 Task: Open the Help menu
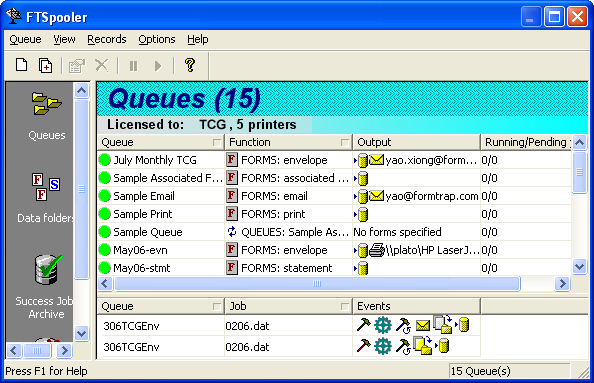tap(198, 39)
